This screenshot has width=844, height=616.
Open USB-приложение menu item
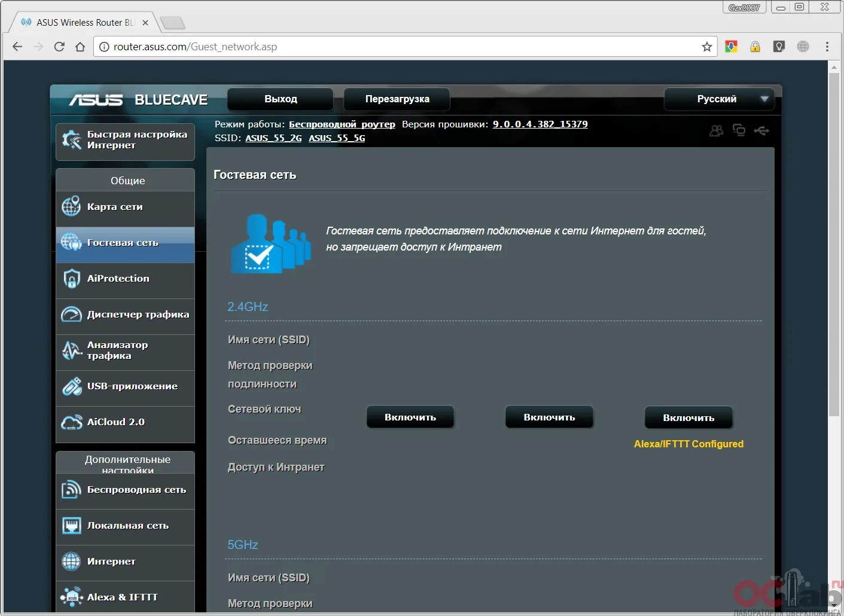pos(125,388)
